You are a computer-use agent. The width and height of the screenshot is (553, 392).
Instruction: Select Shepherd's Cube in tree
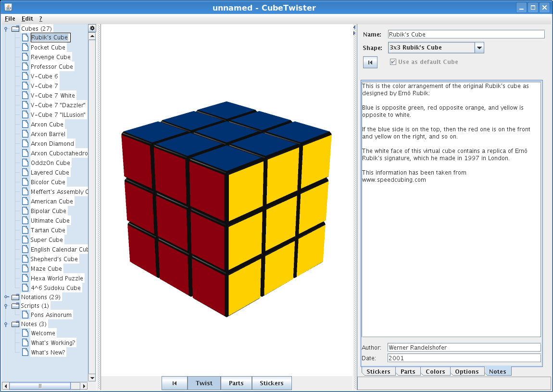click(54, 259)
